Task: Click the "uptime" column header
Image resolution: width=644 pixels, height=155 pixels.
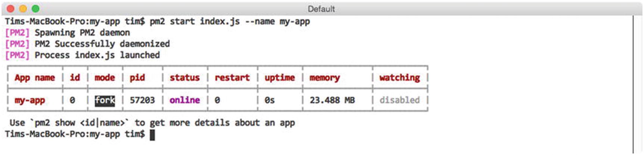Action: 280,78
